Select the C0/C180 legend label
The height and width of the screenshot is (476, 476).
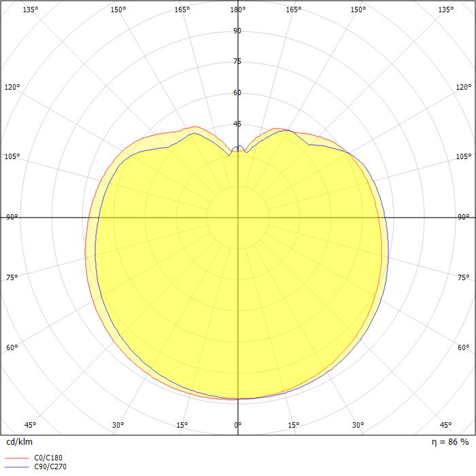48,458
